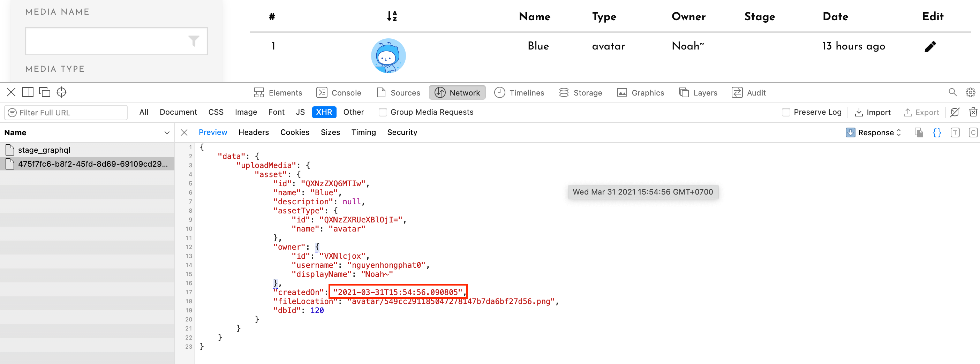Image resolution: width=980 pixels, height=364 pixels.
Task: Click the blue avatar thumbnail for Blue
Action: (389, 55)
